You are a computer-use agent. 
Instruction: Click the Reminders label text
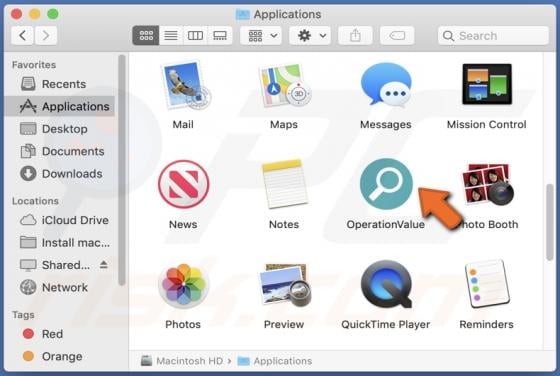click(486, 325)
